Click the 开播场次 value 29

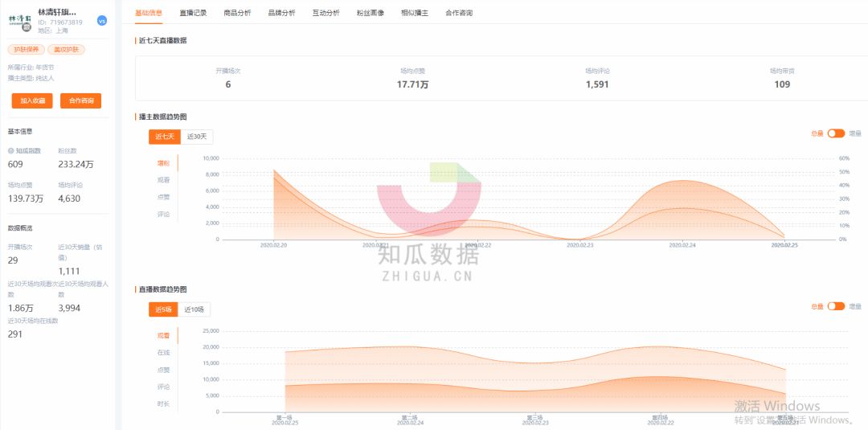click(14, 260)
